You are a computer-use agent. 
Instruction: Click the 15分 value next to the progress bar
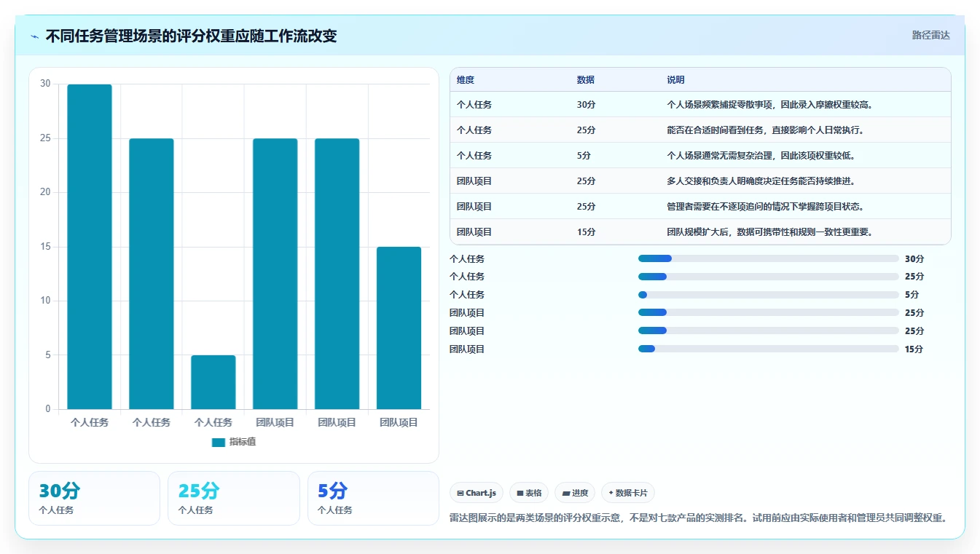(914, 349)
